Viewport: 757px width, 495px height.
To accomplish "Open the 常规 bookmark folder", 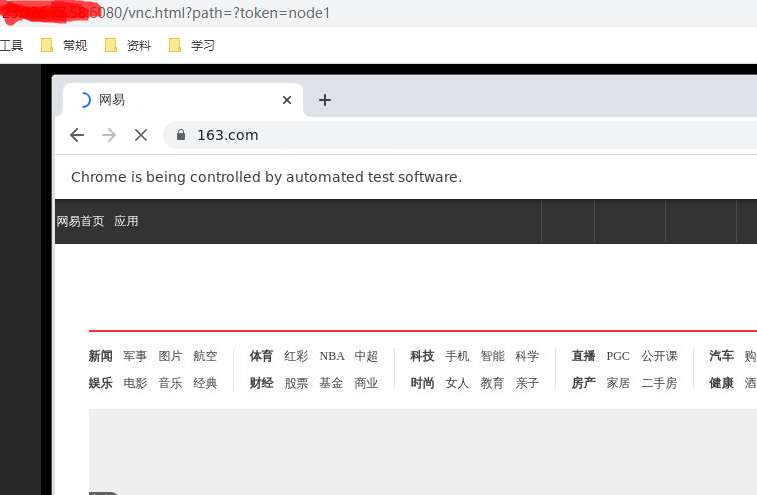I will [64, 45].
